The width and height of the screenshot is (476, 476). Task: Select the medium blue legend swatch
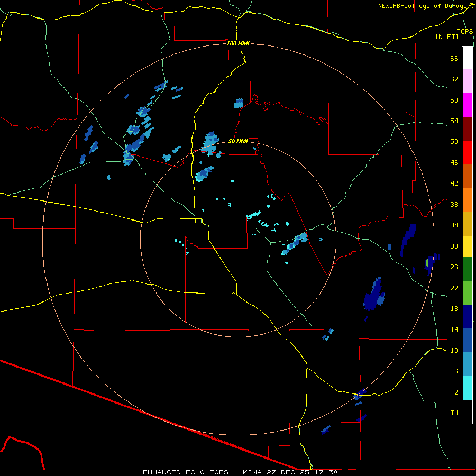pyautogui.click(x=467, y=340)
